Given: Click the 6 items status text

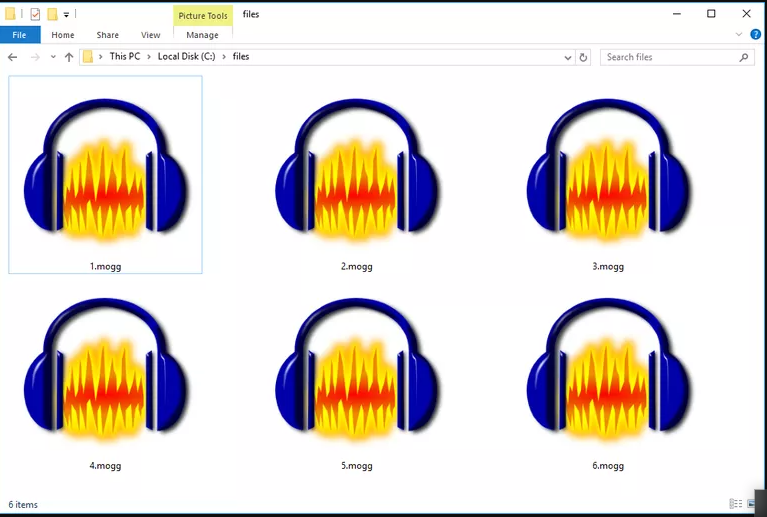Looking at the screenshot, I should click(x=23, y=504).
